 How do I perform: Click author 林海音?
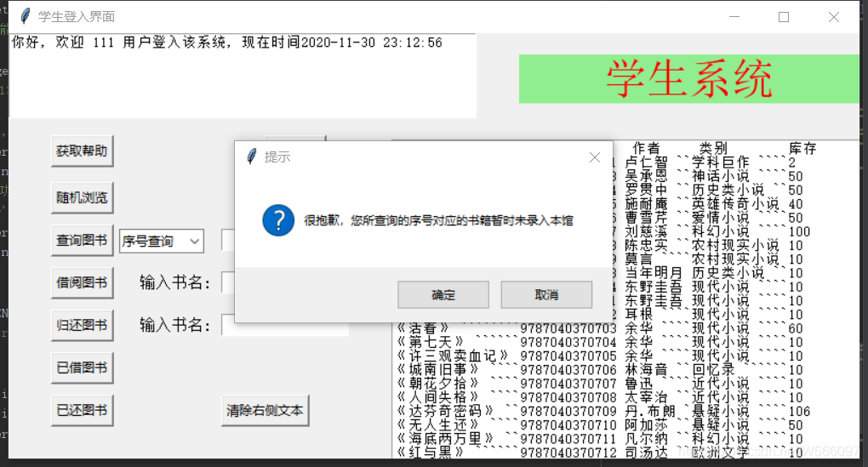coord(646,370)
